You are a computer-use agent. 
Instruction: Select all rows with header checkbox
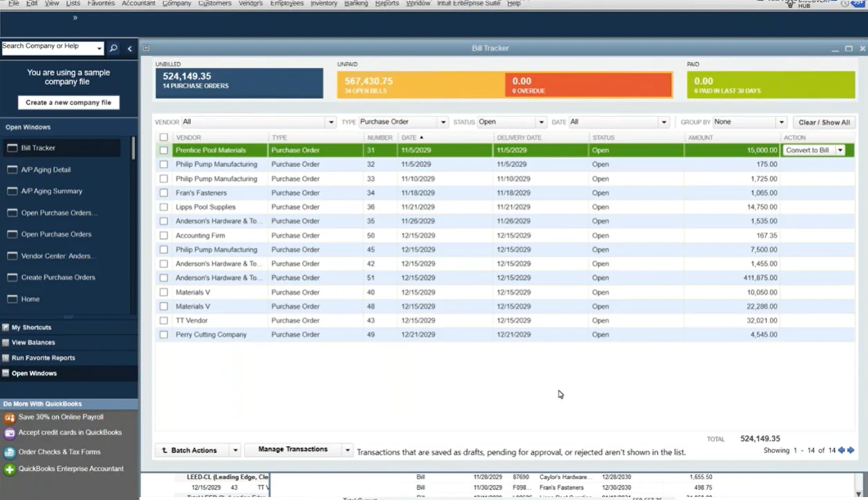(164, 138)
